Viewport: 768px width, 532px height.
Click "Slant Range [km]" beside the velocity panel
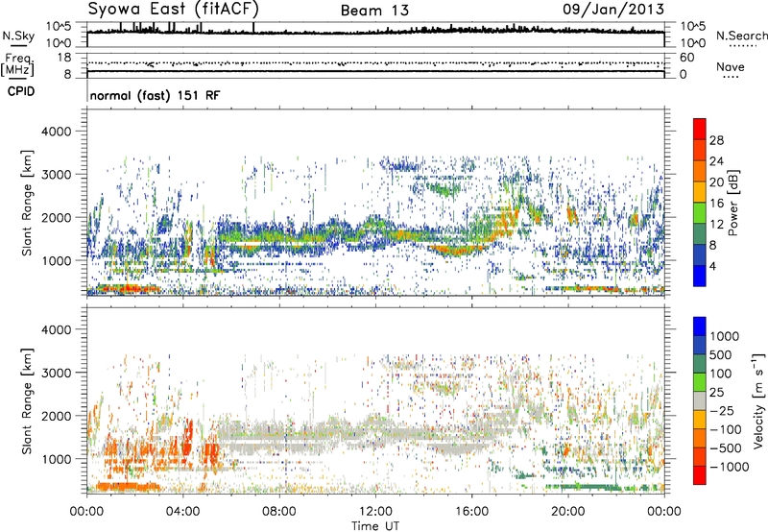(x=27, y=401)
